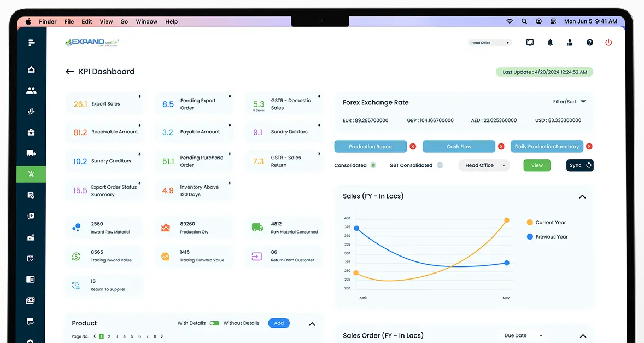Click the Current Year orange legend marker
644x343 pixels.
pyautogui.click(x=530, y=223)
